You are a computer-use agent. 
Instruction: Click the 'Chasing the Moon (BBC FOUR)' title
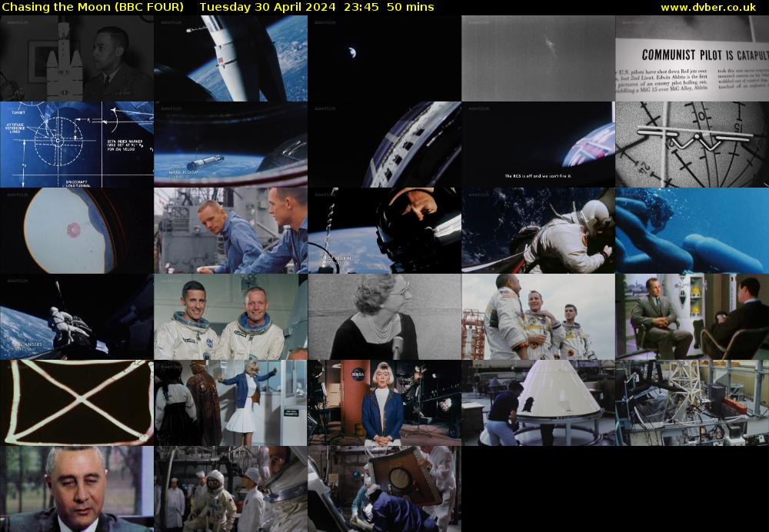93,7
